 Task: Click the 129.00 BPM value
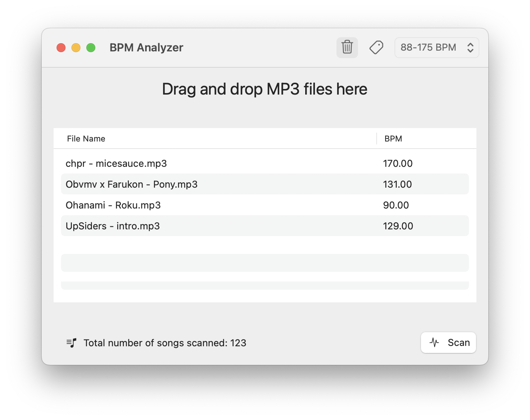coord(398,226)
